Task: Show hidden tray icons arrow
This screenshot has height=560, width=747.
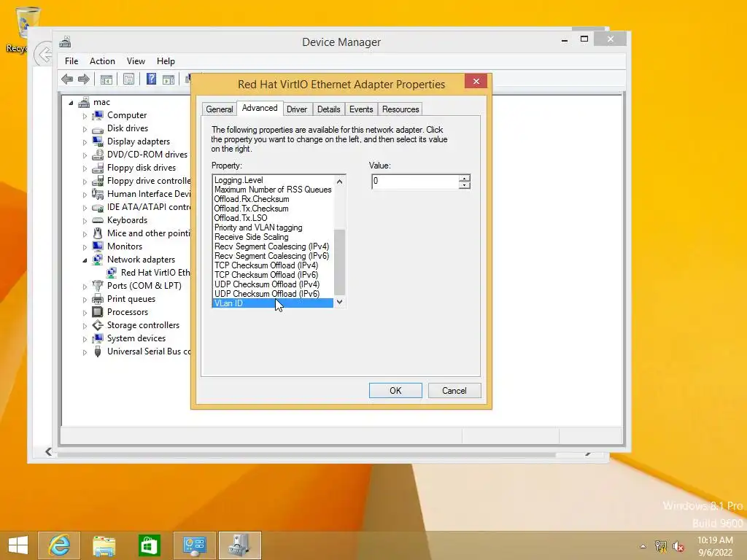Action: (x=643, y=546)
